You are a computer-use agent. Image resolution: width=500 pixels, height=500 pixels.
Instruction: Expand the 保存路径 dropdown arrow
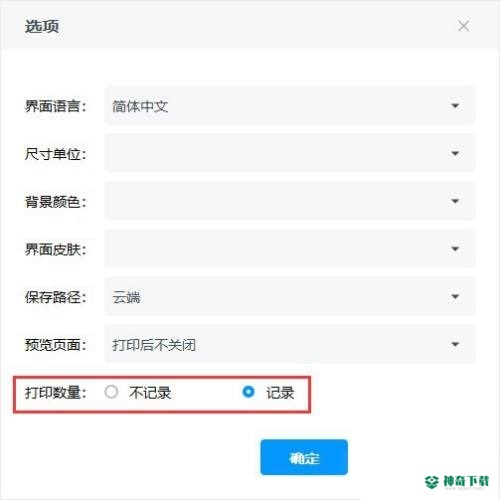[x=455, y=297]
